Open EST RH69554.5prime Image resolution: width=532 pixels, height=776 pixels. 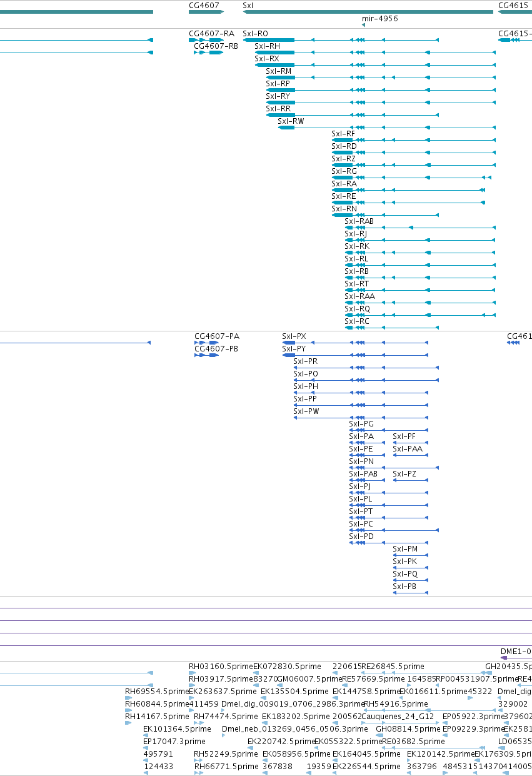click(x=156, y=692)
